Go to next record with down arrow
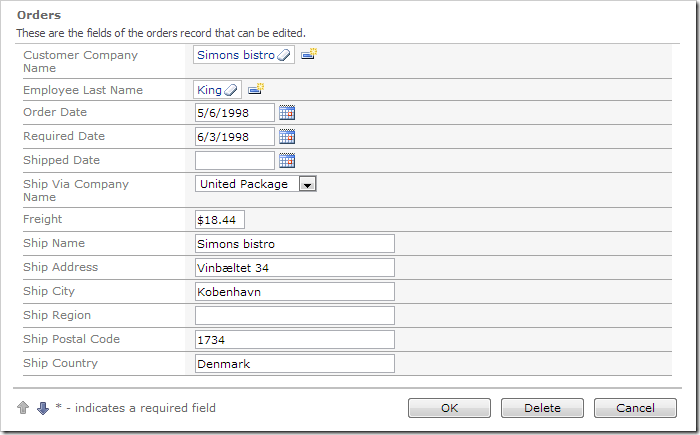 [x=43, y=408]
